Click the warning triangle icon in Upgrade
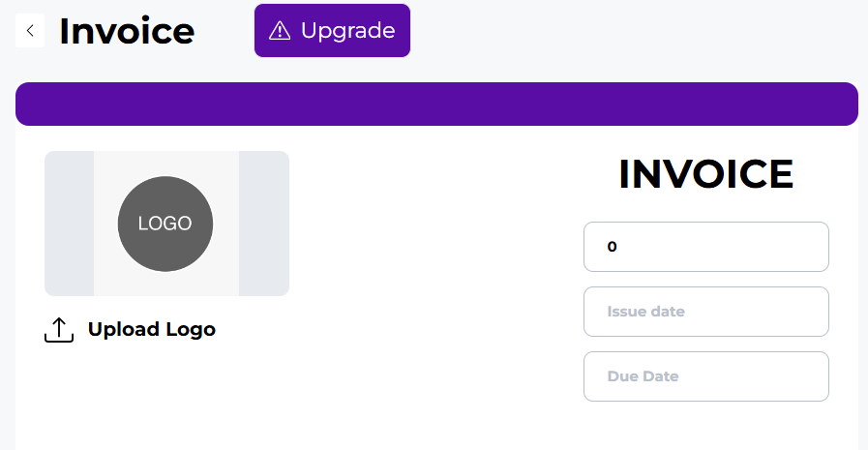Screen dimensions: 868x450 coord(280,31)
